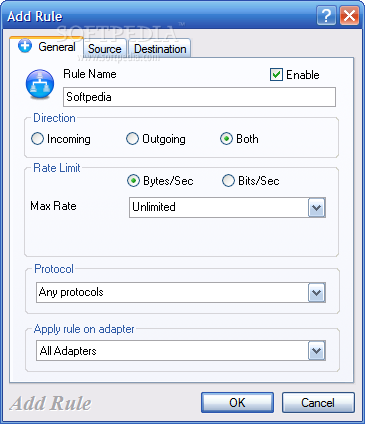Image resolution: width=365 pixels, height=424 pixels.
Task: Select Bytes/Sec rate unit
Action: point(133,181)
